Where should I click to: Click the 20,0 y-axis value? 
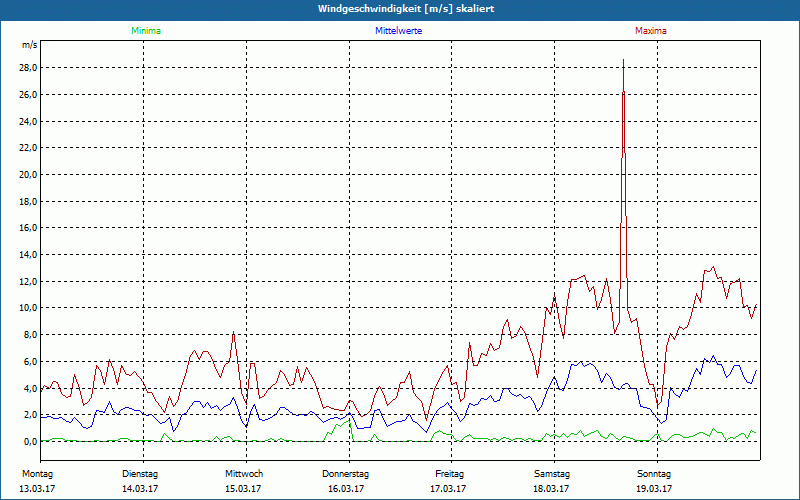click(28, 174)
